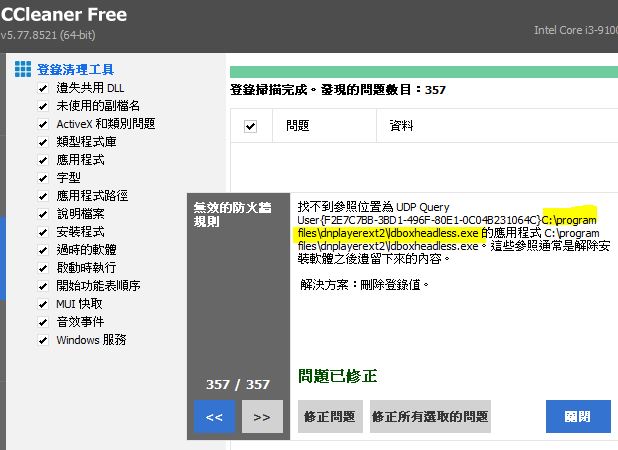Toggle the 音效事件 checkbox
Screen dimensions: 618x450
coord(43,322)
